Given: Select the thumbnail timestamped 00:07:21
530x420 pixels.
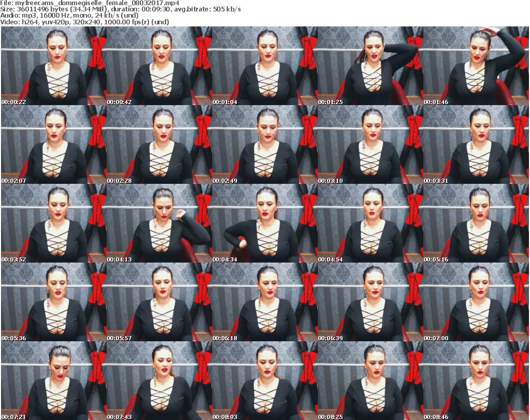Looking at the screenshot, I should 54,381.
